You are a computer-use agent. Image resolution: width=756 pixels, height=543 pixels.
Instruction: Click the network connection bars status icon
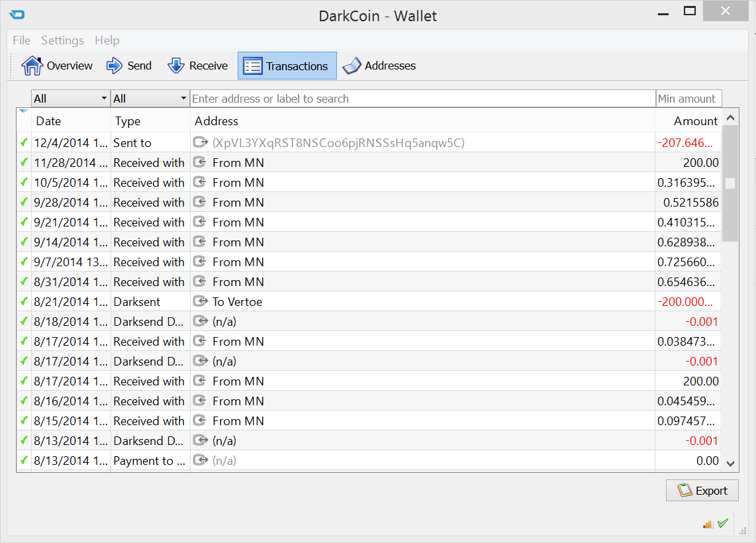tap(708, 524)
